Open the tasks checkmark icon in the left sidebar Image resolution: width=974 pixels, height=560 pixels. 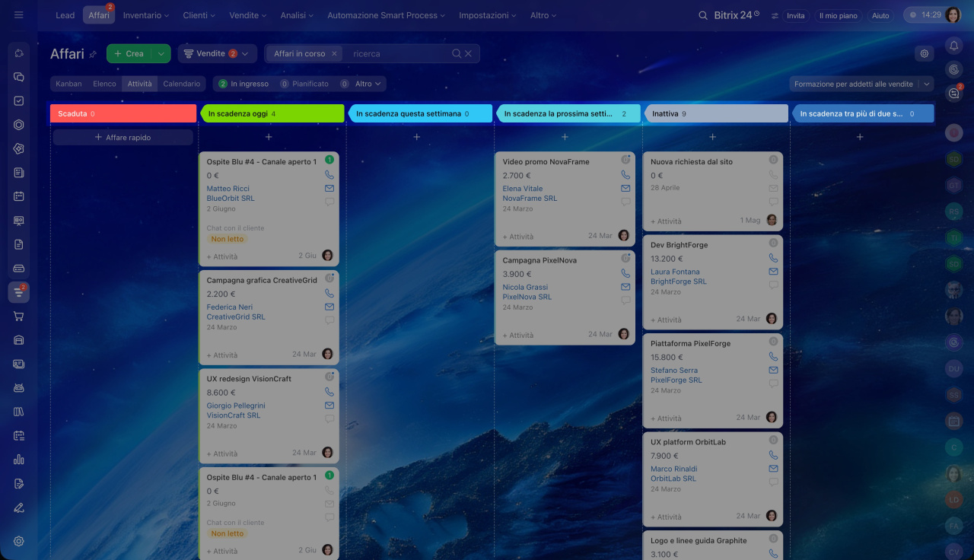[19, 100]
